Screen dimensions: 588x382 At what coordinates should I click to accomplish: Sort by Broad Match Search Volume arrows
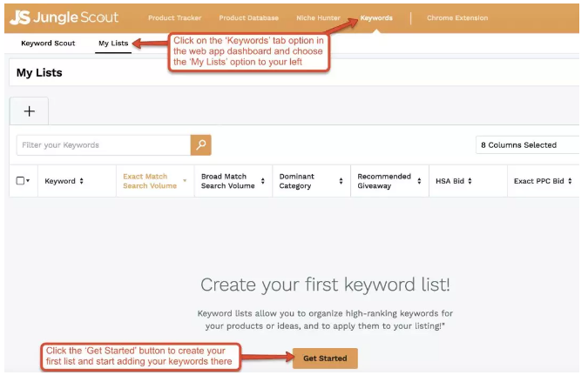265,181
